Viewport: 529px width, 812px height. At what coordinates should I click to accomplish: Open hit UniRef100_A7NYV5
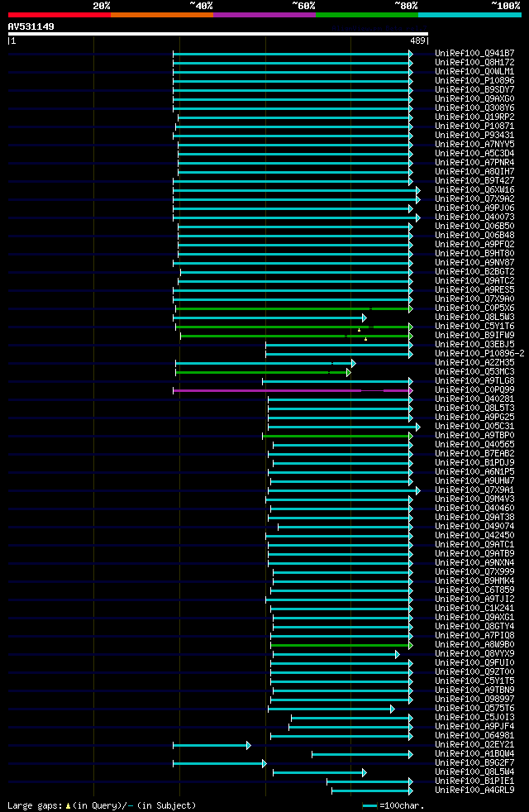(474, 145)
